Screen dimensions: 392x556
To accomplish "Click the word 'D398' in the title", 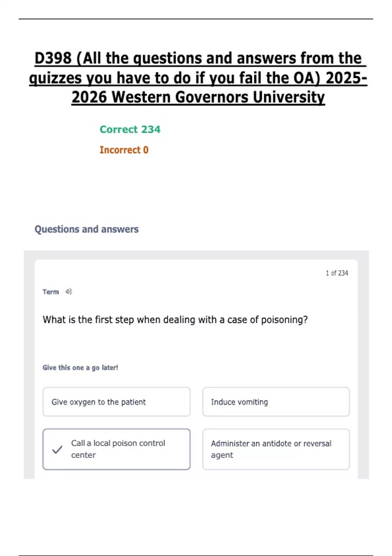I will pyautogui.click(x=53, y=58).
